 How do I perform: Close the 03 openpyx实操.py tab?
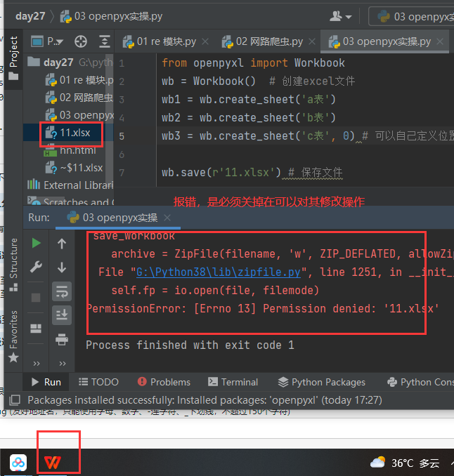click(440, 41)
